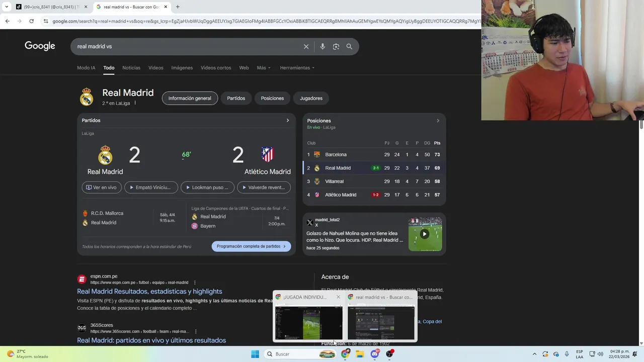Click the taskbar Buscar search box

300,354
